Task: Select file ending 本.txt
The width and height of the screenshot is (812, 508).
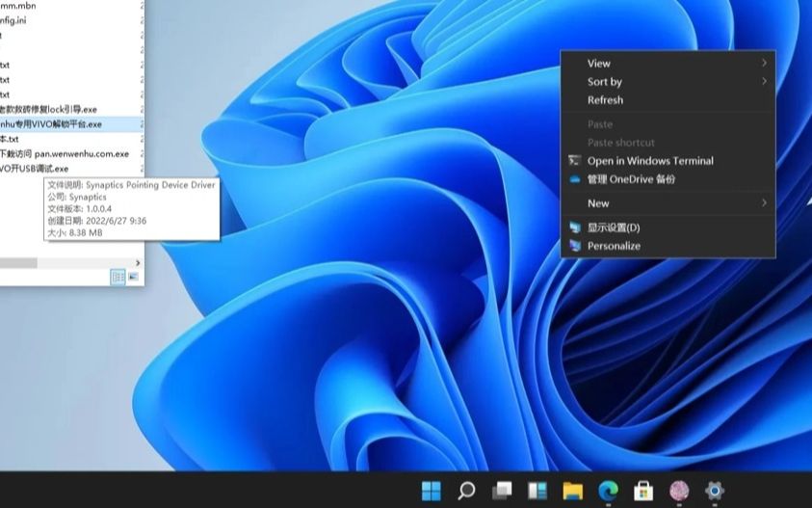Action: (x=10, y=139)
